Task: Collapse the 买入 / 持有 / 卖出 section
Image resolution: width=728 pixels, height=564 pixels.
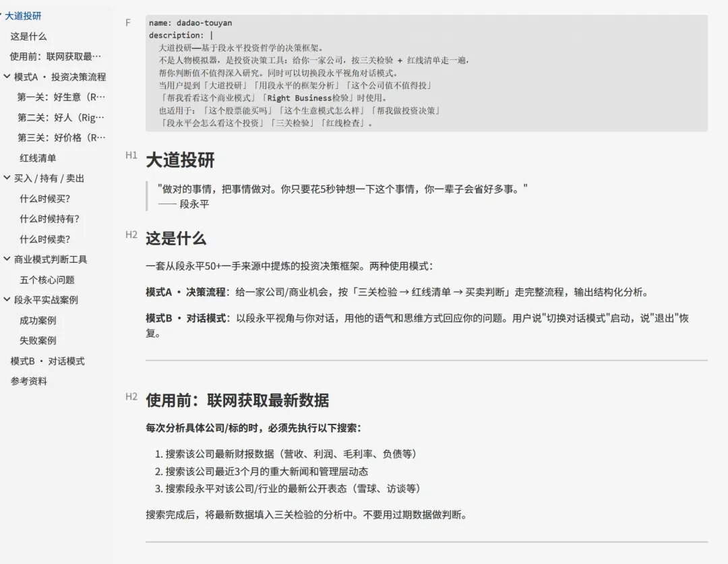Action: pos(5,178)
